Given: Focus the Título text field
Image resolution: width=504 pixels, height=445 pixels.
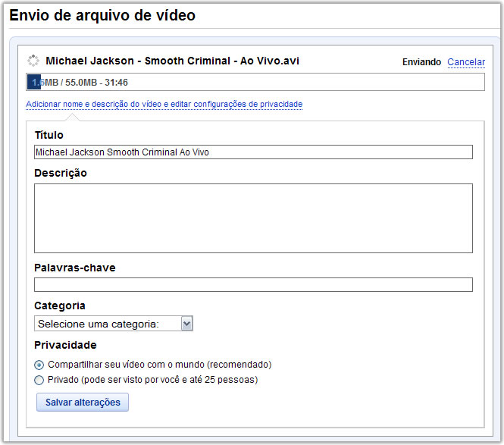Looking at the screenshot, I should pos(253,152).
